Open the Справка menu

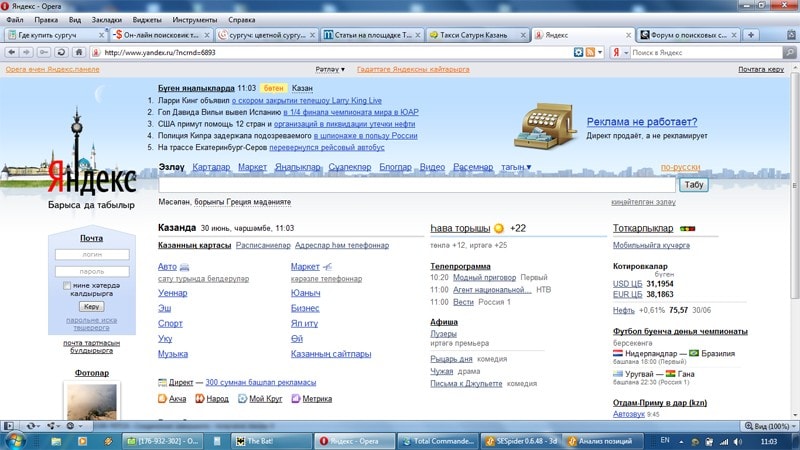click(x=242, y=20)
